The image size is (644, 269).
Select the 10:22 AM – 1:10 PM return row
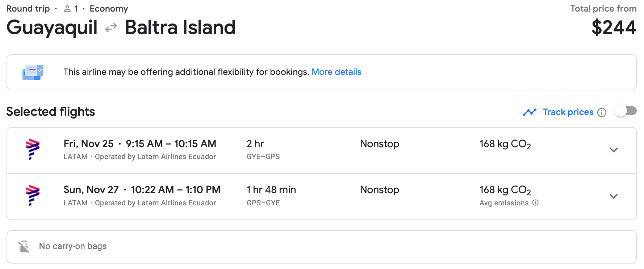176,190
